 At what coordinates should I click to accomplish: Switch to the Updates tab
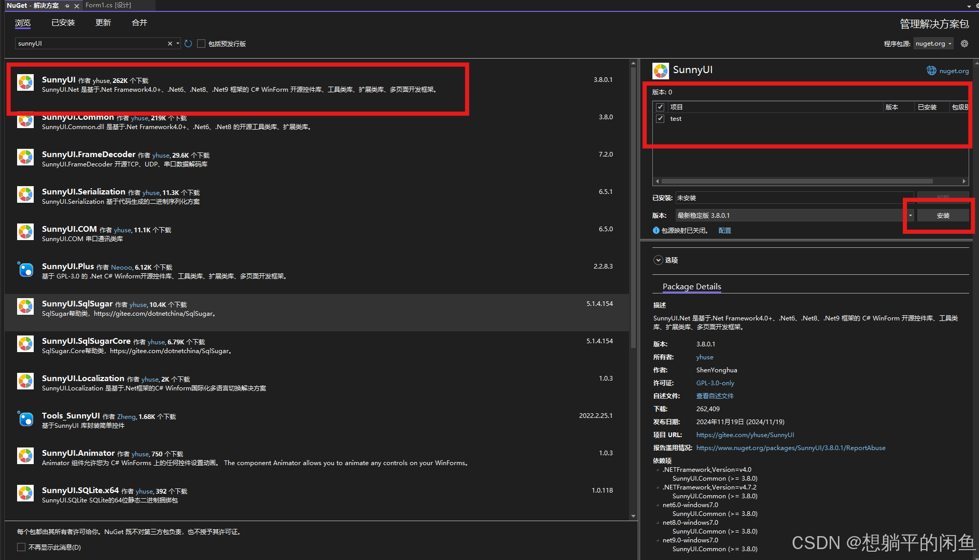click(103, 23)
